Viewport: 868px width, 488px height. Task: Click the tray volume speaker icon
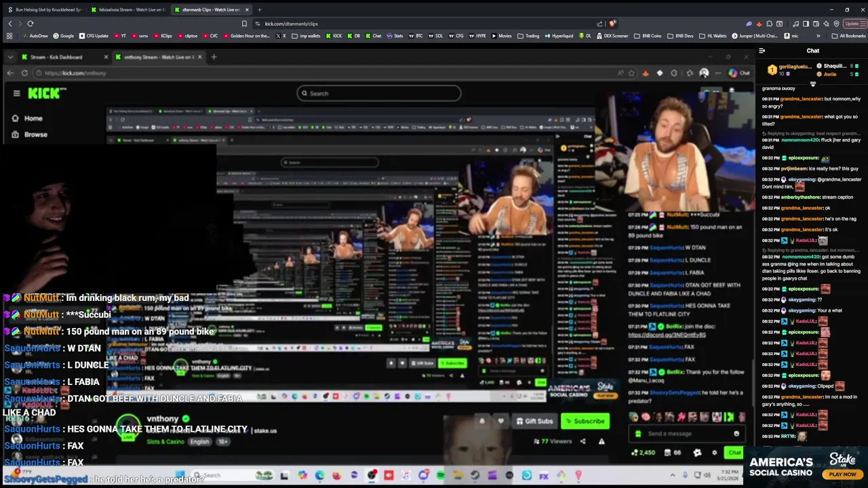click(x=707, y=475)
